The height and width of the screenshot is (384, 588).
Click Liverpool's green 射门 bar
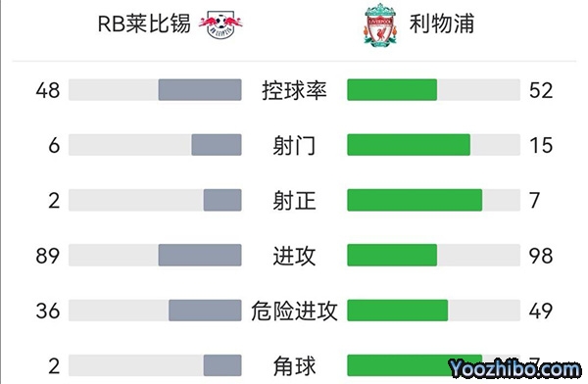pos(409,145)
